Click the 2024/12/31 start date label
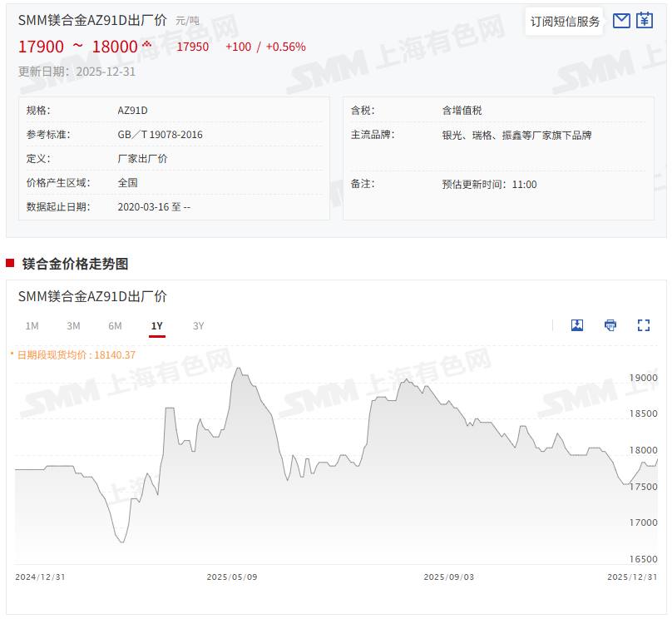Image resolution: width=672 pixels, height=619 pixels. click(x=40, y=577)
